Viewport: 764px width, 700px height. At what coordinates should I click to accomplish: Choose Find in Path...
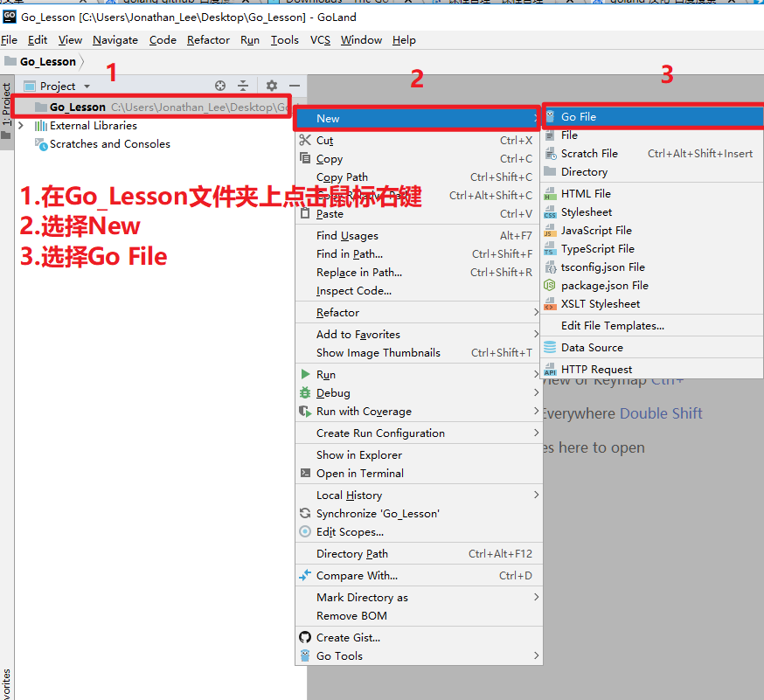pos(419,253)
